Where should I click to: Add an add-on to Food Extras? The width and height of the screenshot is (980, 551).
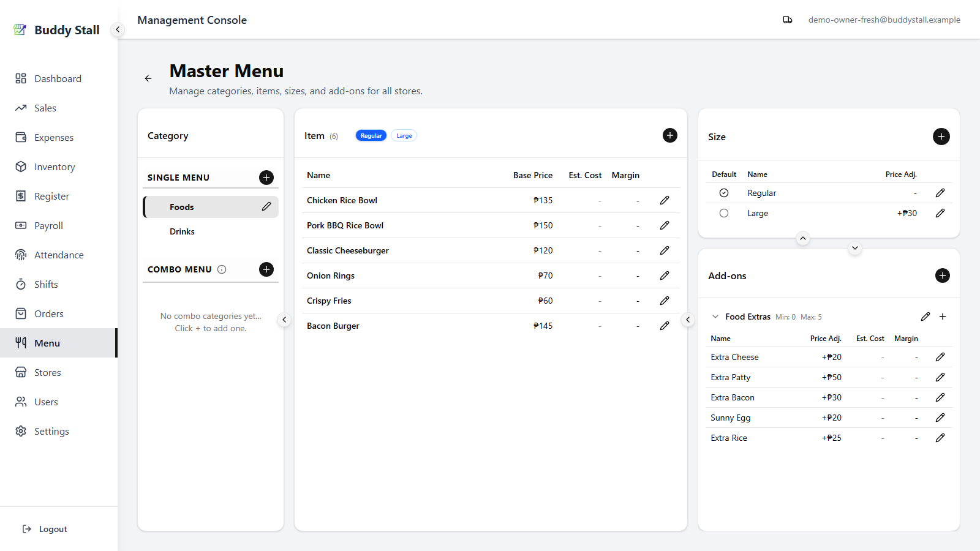tap(943, 317)
